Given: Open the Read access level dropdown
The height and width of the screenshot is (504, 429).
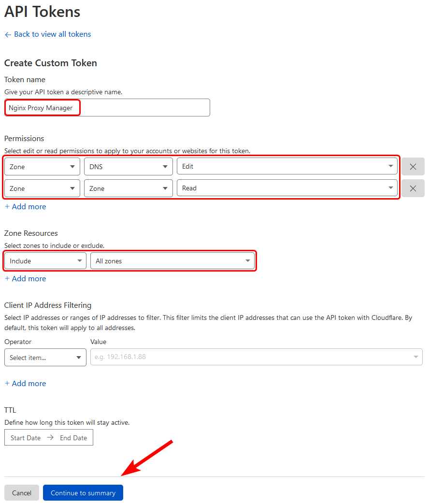Looking at the screenshot, I should (x=287, y=188).
